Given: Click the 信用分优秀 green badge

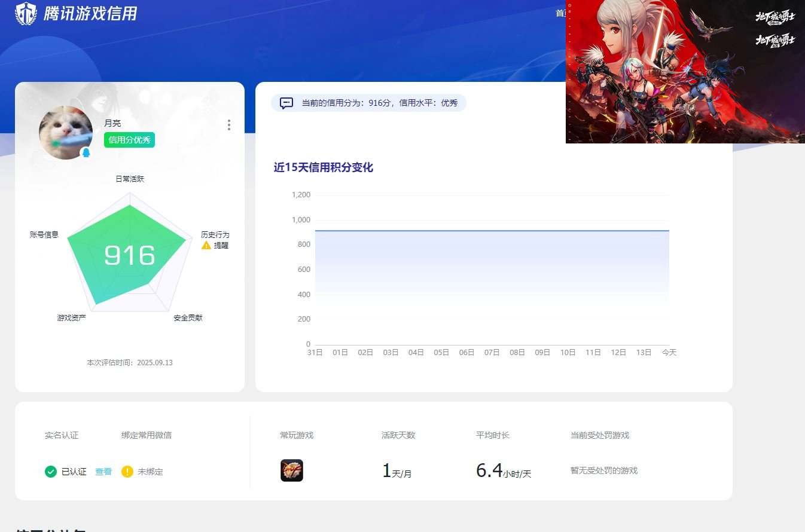Looking at the screenshot, I should [129, 140].
